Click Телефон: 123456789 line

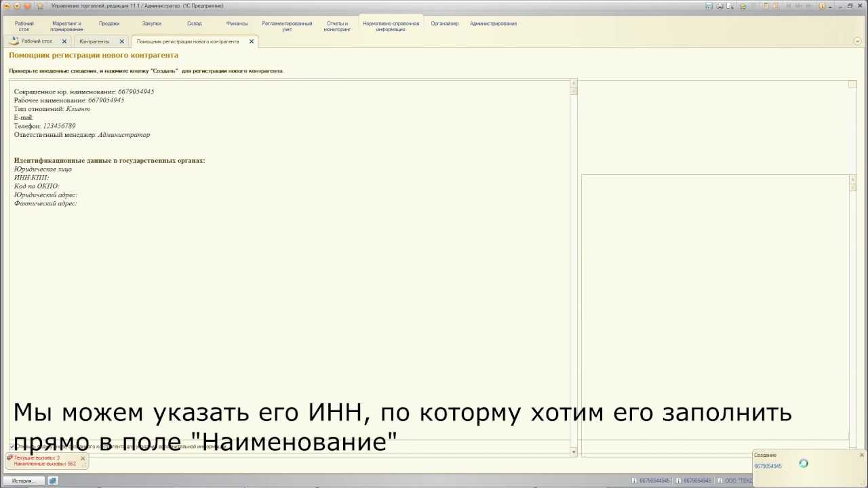coord(45,126)
